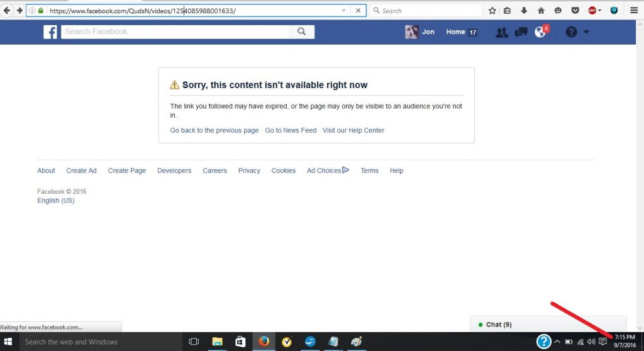Expand the Facebook account dropdown arrow
The image size is (644, 351).
[x=586, y=31]
